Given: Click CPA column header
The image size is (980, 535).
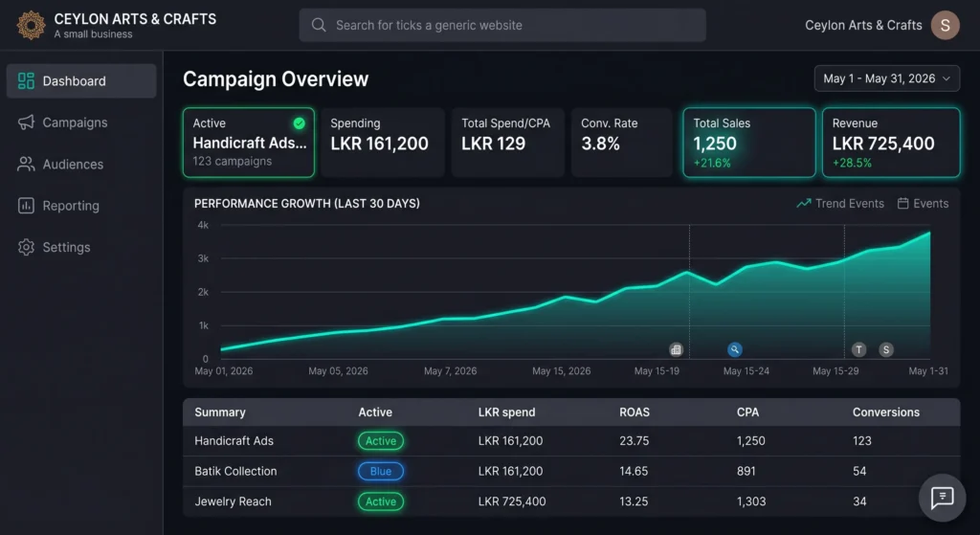Looking at the screenshot, I should 747,412.
